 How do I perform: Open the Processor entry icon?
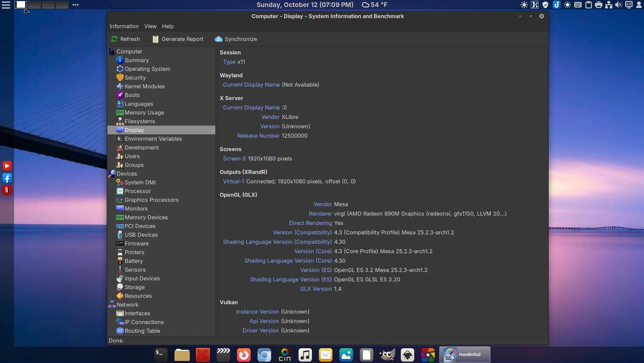tap(120, 191)
